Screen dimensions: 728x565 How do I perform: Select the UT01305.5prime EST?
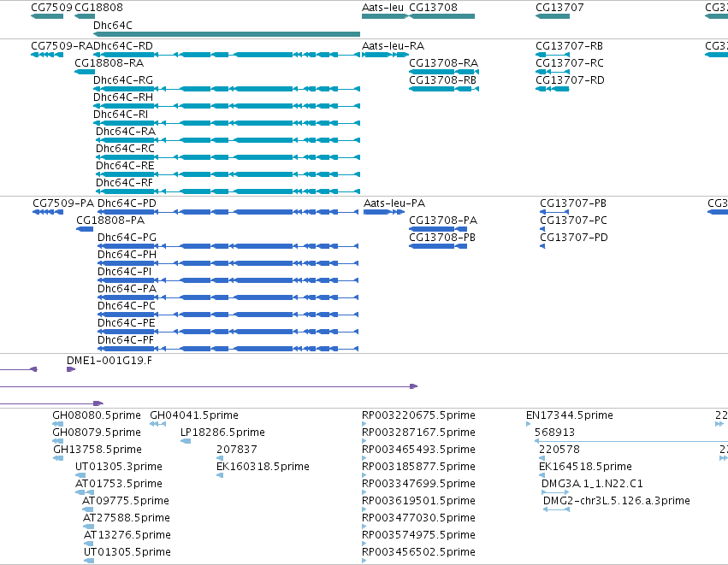[89, 561]
